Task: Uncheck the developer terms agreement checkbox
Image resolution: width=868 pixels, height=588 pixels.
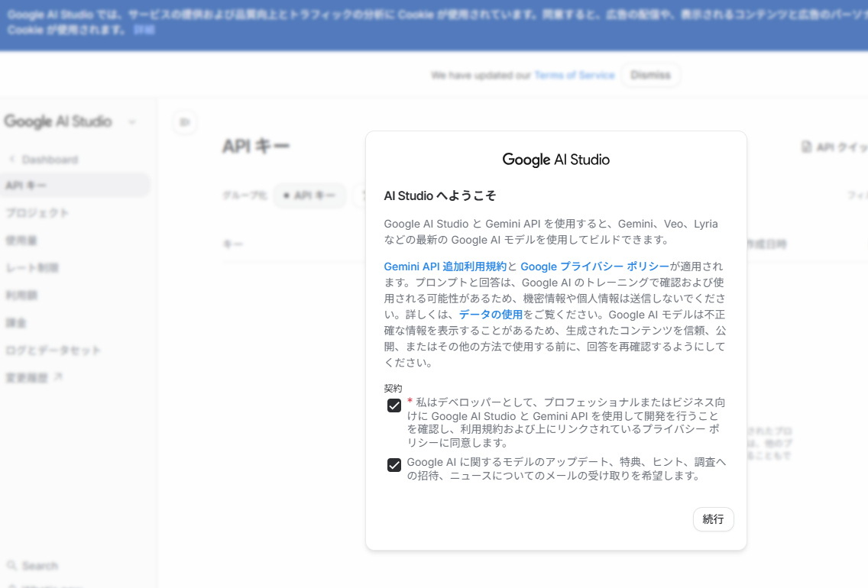Action: (394, 405)
